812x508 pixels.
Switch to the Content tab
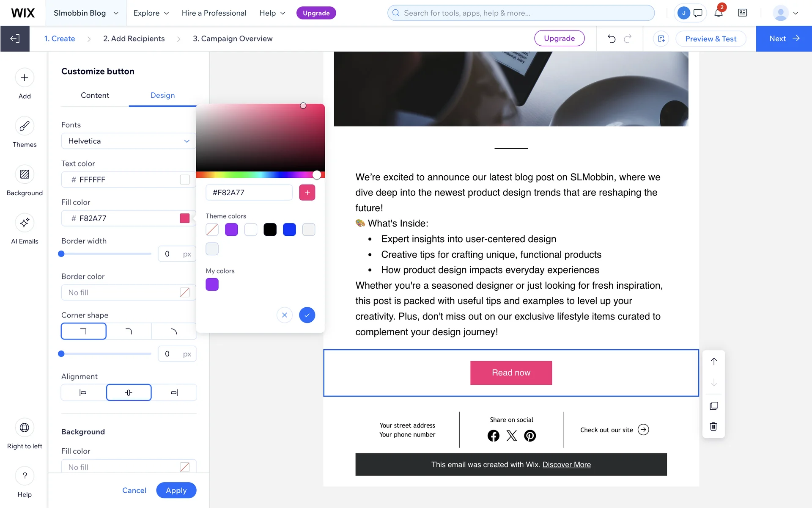(x=95, y=95)
